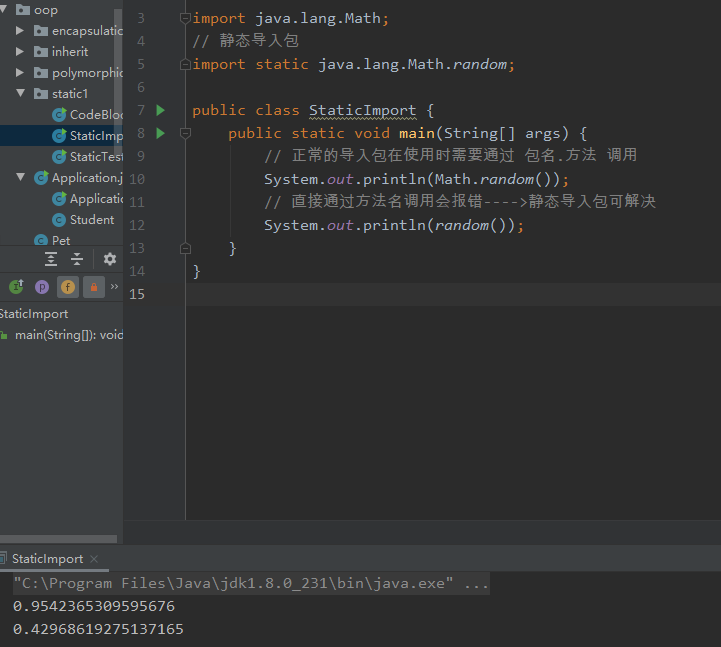Click fold end marker at line 13
Screen dimensions: 721x647
tap(185, 248)
